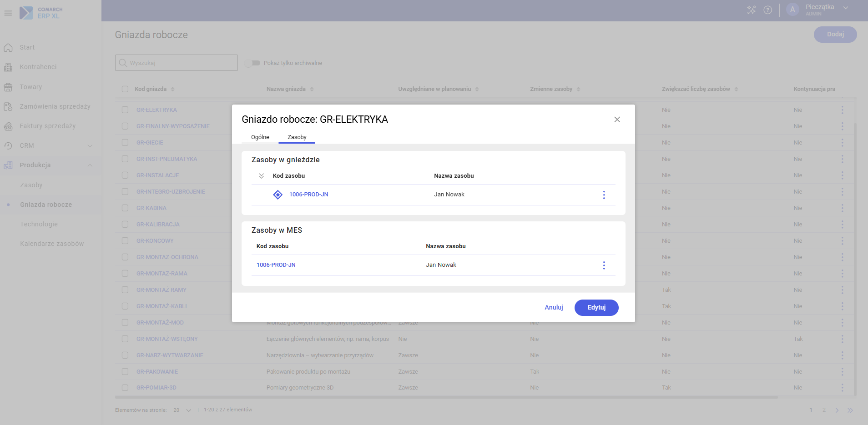This screenshot has height=425, width=868.
Task: Click the Anuluj link
Action: click(554, 308)
